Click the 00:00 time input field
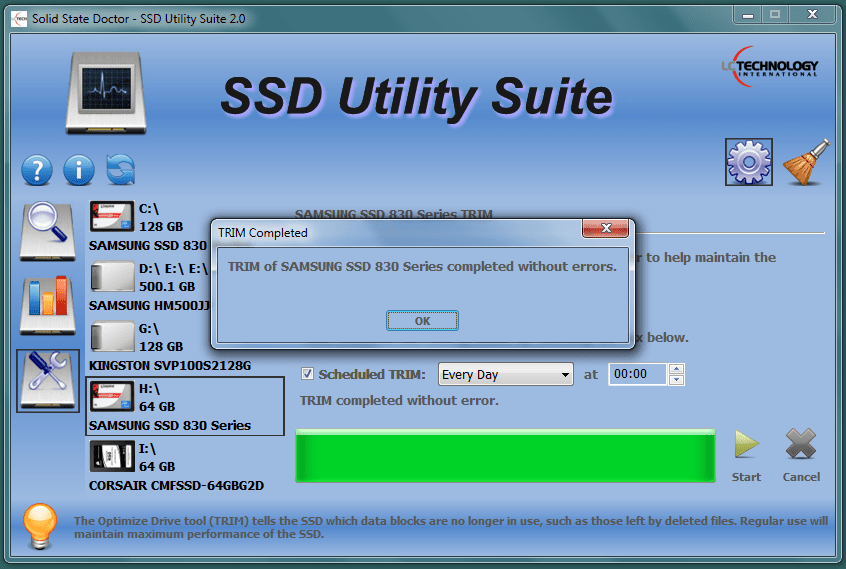 point(638,374)
